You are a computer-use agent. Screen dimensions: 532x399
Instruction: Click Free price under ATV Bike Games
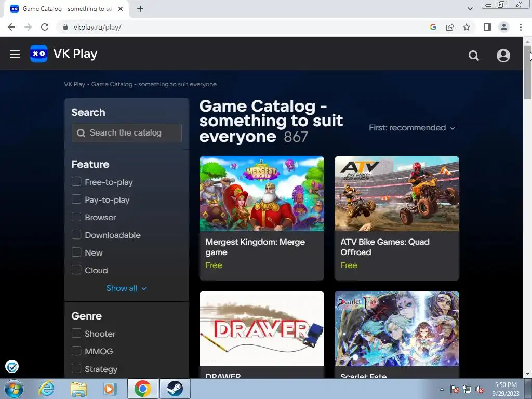349,265
